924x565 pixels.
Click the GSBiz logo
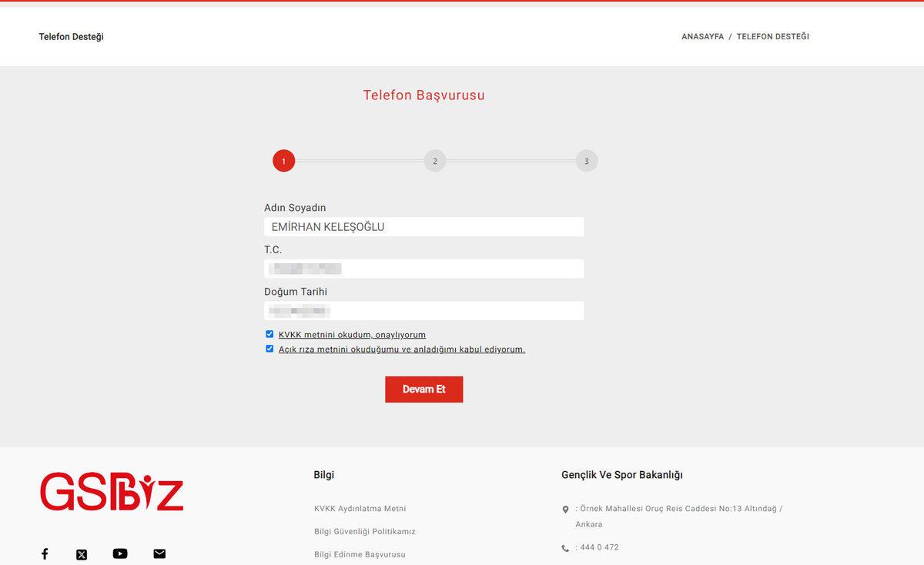coord(112,493)
